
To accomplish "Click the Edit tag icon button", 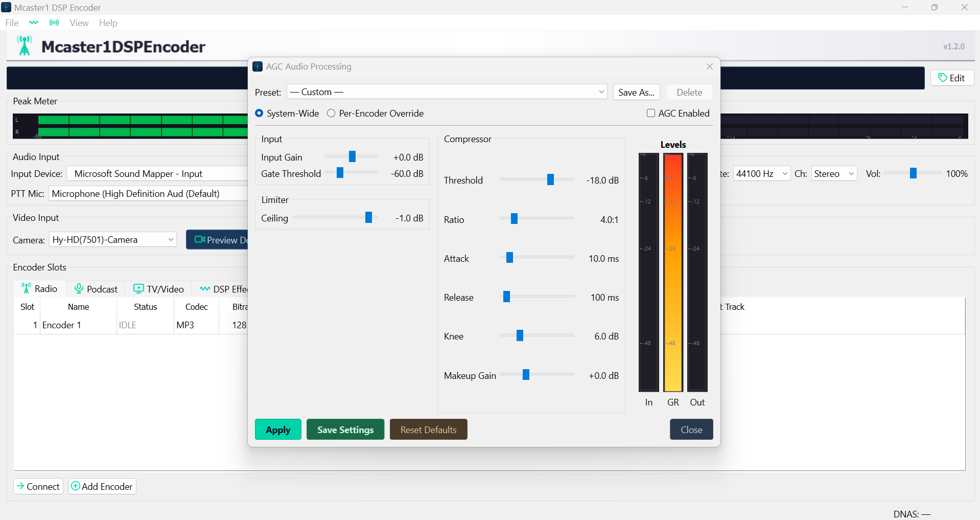I will tap(943, 78).
